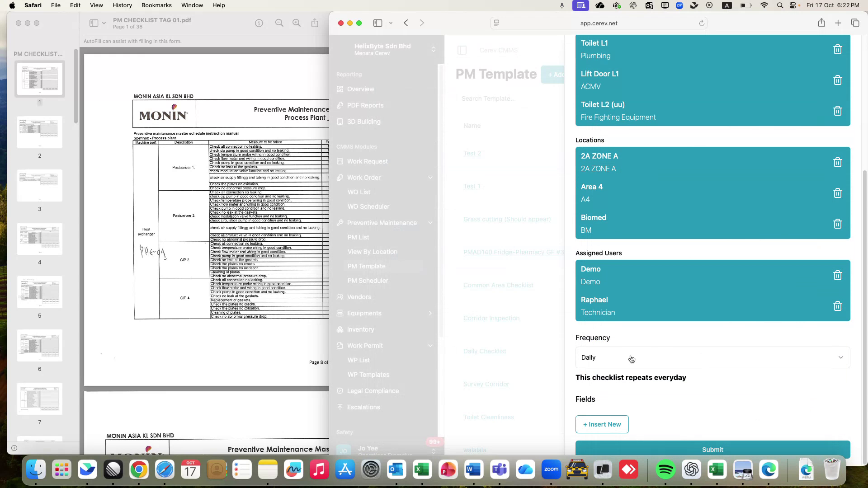Open the Escalations module

pyautogui.click(x=363, y=407)
